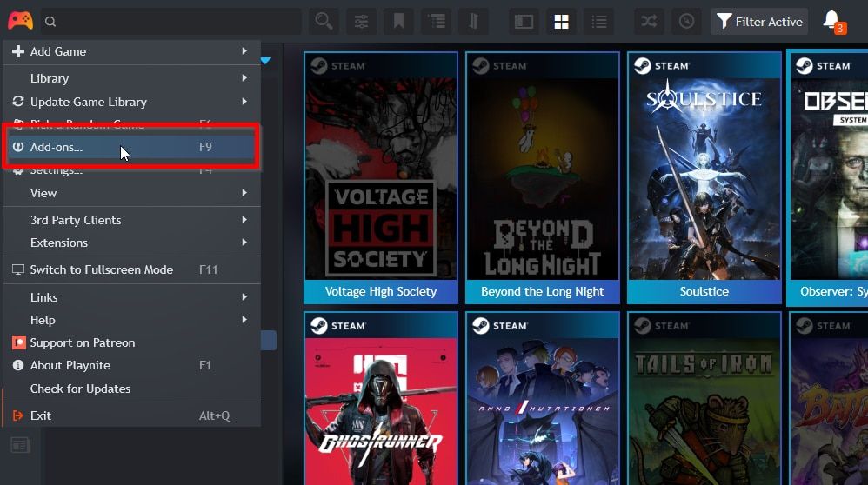Click the bookmark filter presets icon
Screen dimensions: 868x485
coord(398,22)
